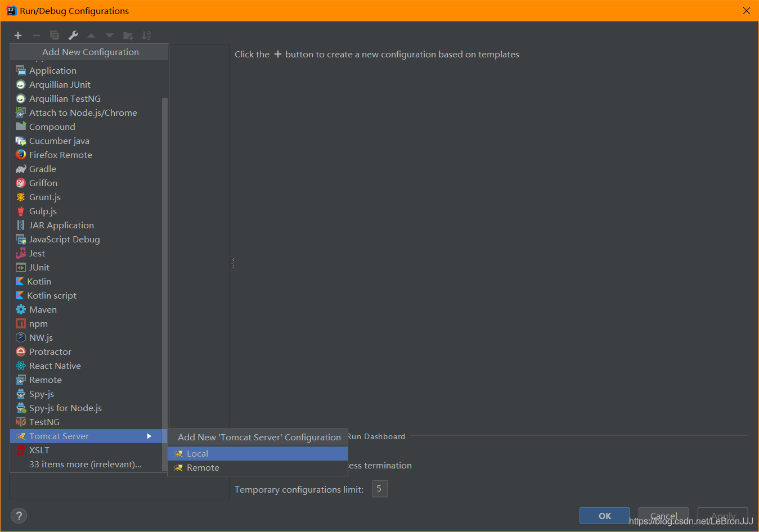Image resolution: width=759 pixels, height=532 pixels.
Task: Expand Tomcat Server submenu arrow
Action: 149,436
